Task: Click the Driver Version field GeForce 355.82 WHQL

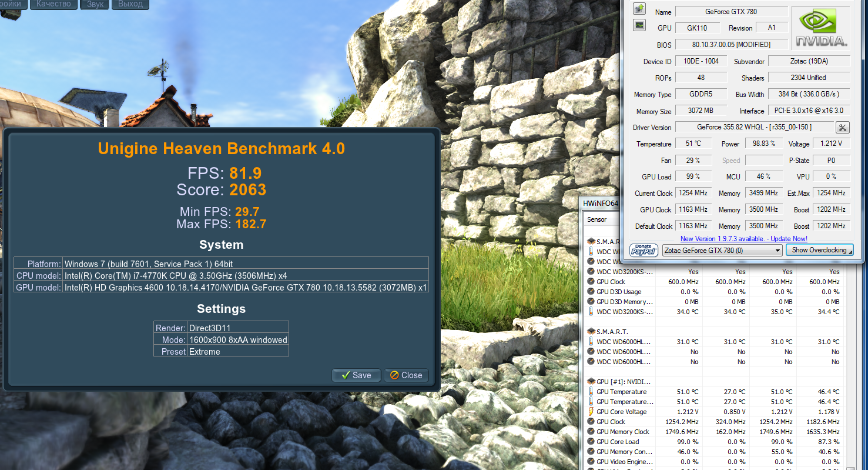Action: pyautogui.click(x=754, y=127)
